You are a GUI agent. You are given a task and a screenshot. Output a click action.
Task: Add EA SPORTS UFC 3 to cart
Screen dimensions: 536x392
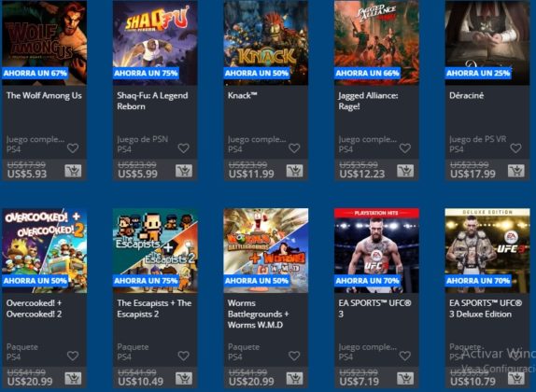(405, 378)
